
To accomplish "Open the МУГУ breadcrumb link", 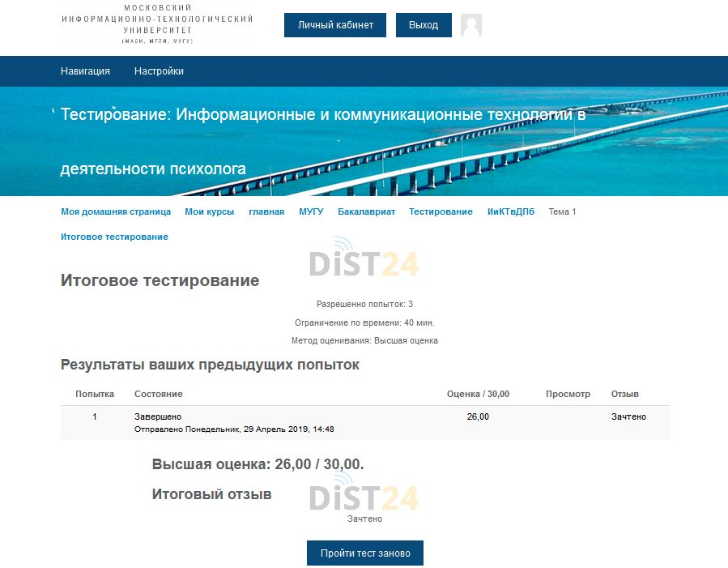I will (x=311, y=211).
